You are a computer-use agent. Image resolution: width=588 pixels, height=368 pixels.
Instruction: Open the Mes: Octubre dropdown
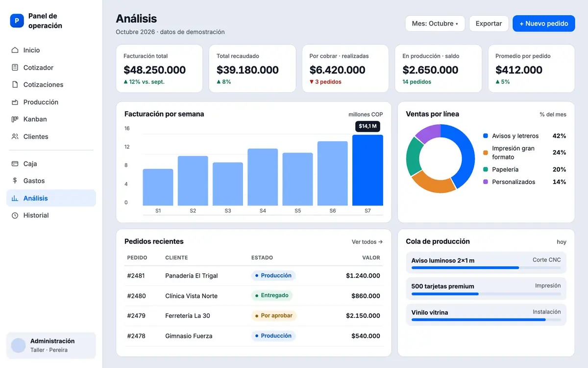coord(435,24)
